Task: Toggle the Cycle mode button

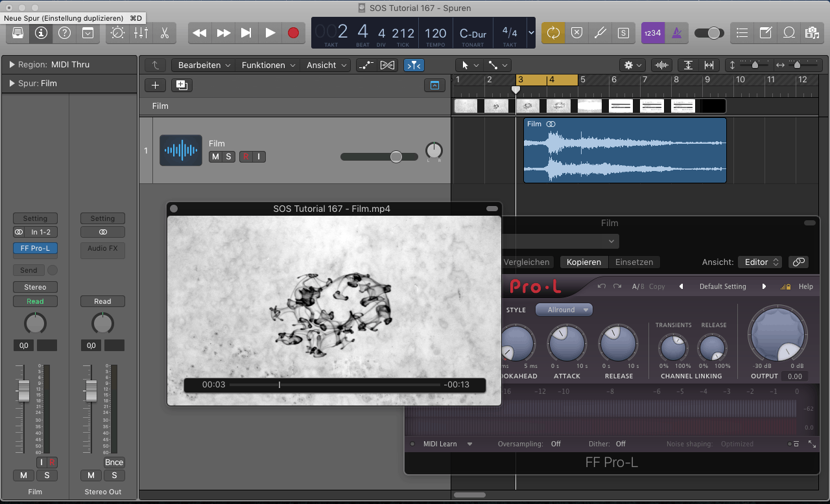Action: click(553, 33)
